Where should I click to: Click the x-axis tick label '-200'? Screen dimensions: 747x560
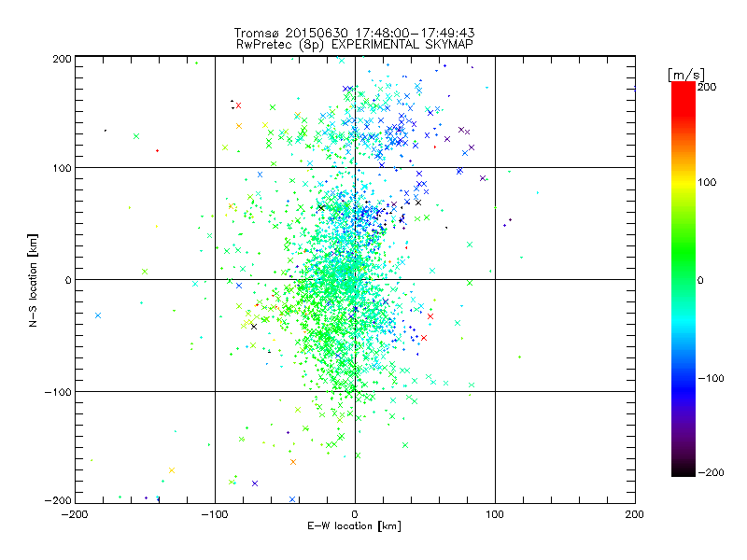coord(75,515)
